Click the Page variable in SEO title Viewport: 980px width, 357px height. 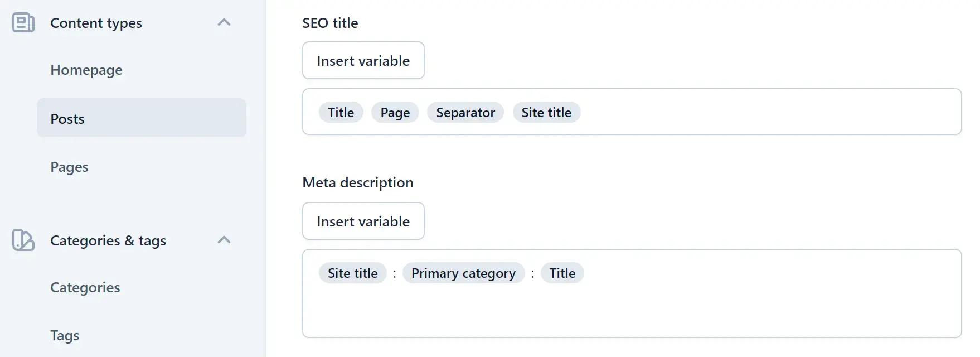395,112
